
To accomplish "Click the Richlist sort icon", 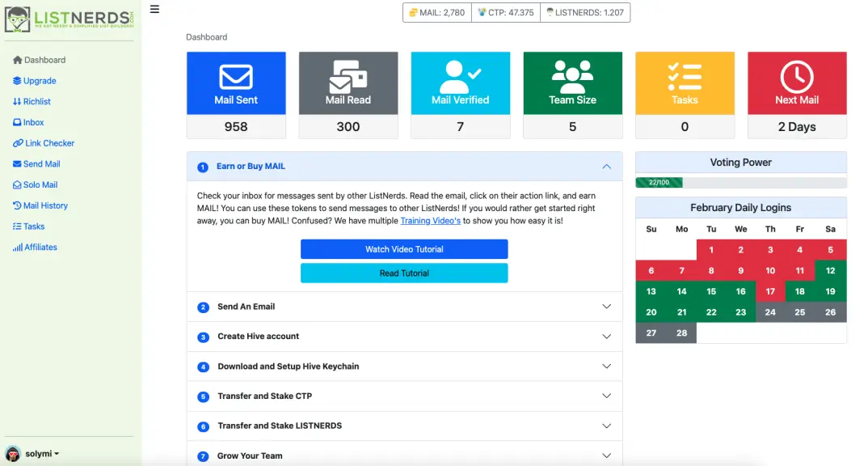I will click(17, 101).
